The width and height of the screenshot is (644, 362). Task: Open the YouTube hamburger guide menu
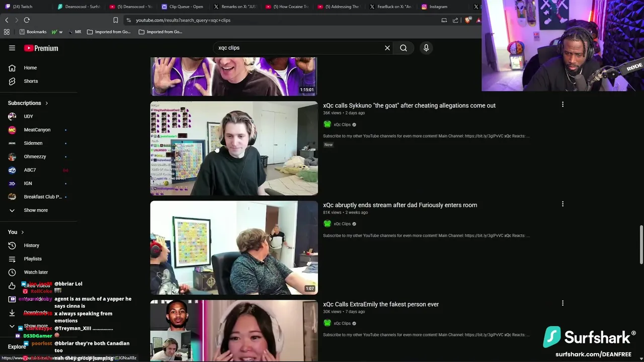click(12, 48)
